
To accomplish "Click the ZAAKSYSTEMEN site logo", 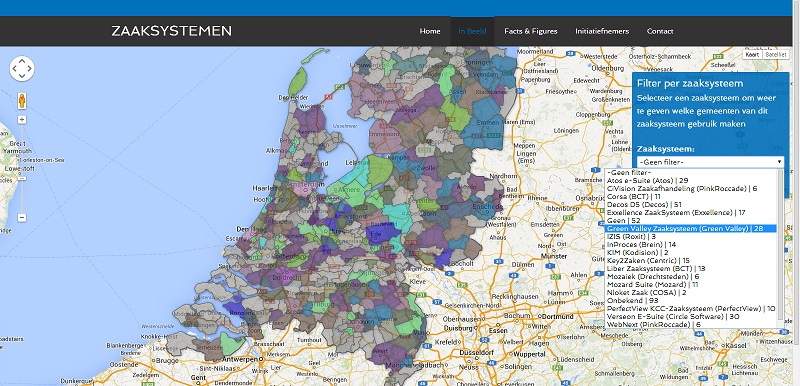I will point(171,31).
